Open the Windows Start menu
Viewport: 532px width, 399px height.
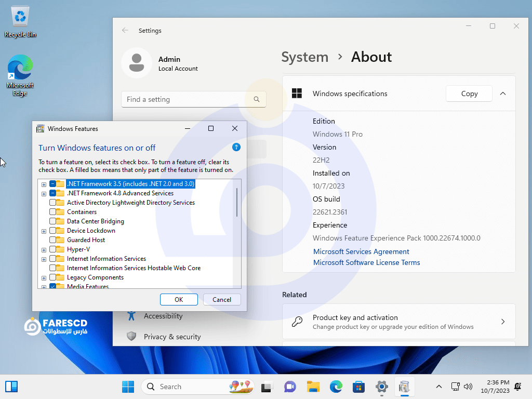point(128,387)
